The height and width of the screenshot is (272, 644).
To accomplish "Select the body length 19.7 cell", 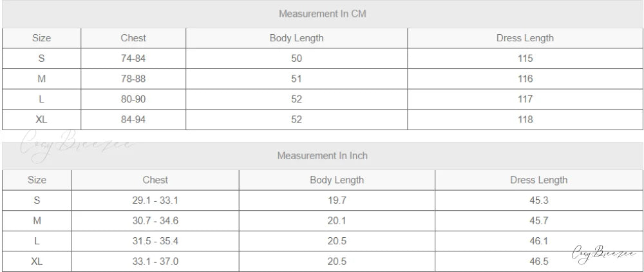I will (x=337, y=200).
